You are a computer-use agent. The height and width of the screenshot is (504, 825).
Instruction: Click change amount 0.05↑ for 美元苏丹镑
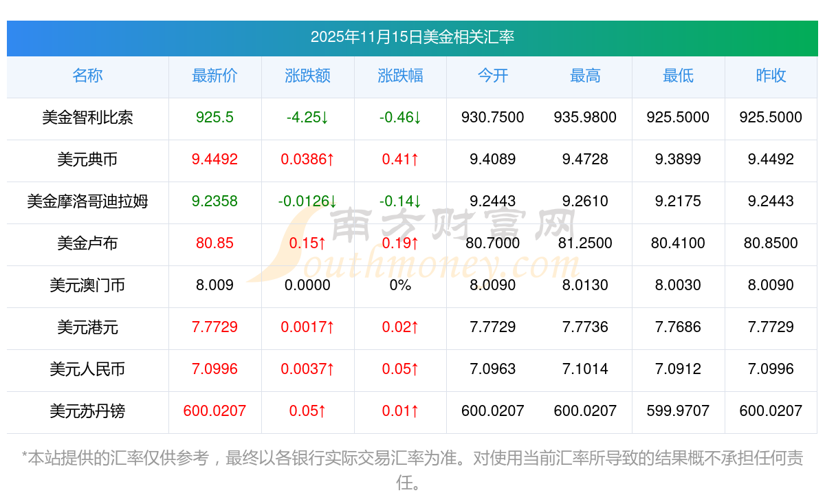coord(307,411)
